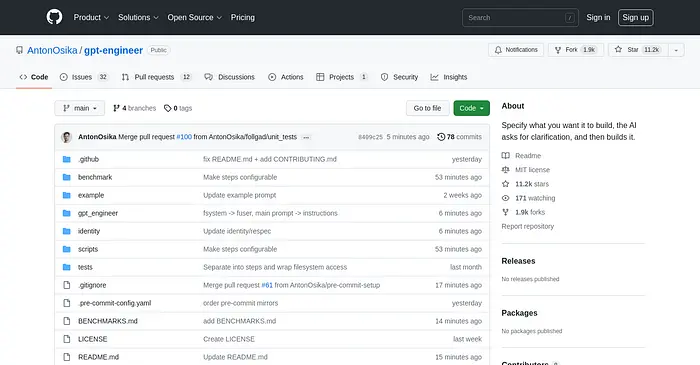The image size is (700, 365).
Task: Click the Go to file button
Action: pos(427,108)
